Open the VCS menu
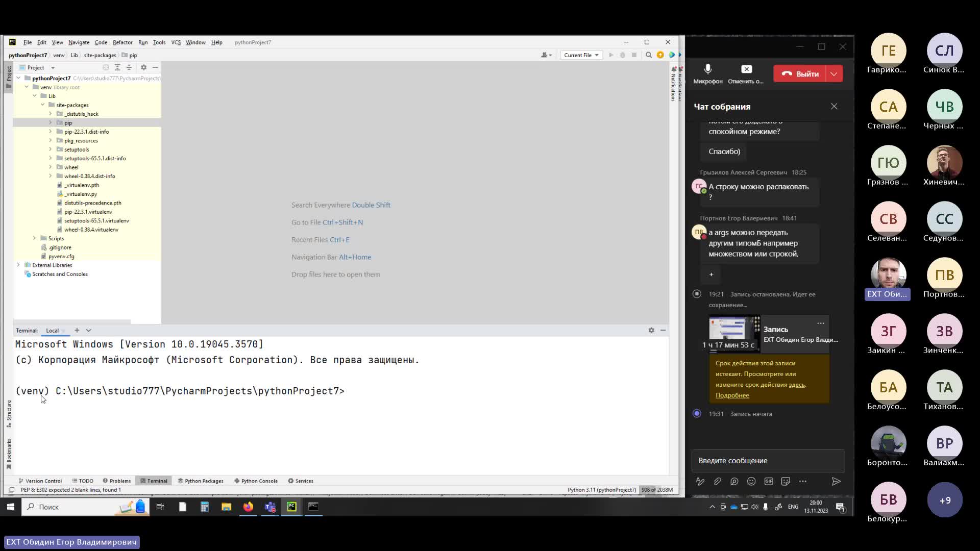 coord(176,42)
